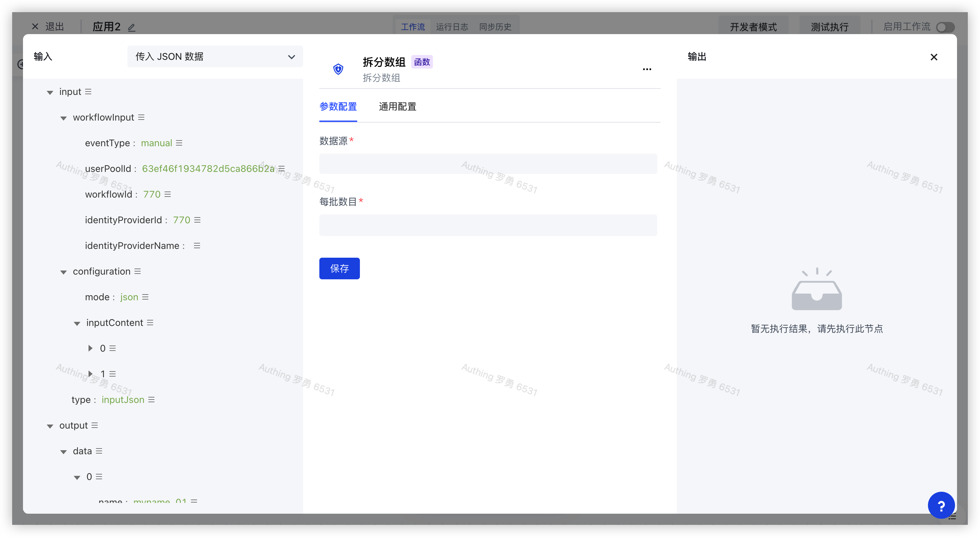The width and height of the screenshot is (980, 537).
Task: Expand item 0 under inputContent
Action: pos(90,348)
